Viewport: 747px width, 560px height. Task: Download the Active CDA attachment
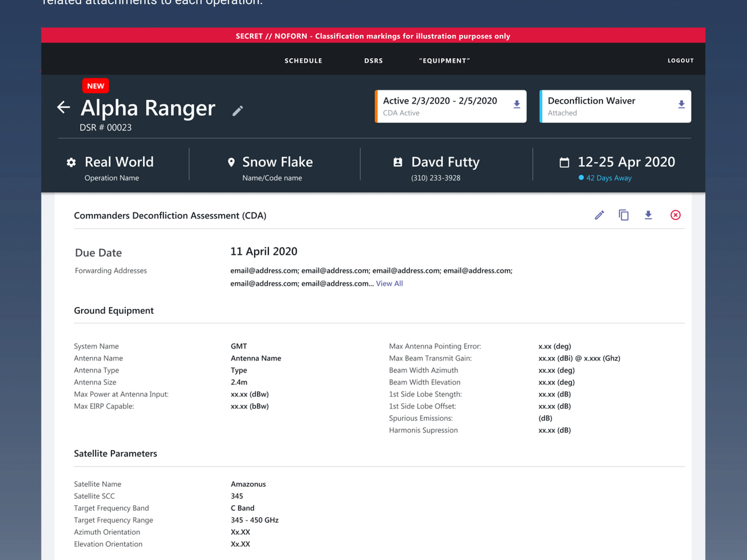pos(516,105)
